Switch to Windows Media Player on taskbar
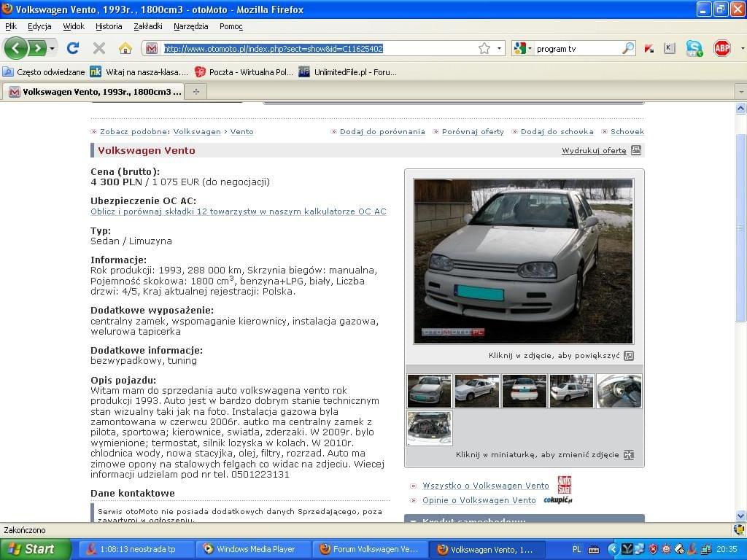Screen dimensions: 747x560 (253, 550)
